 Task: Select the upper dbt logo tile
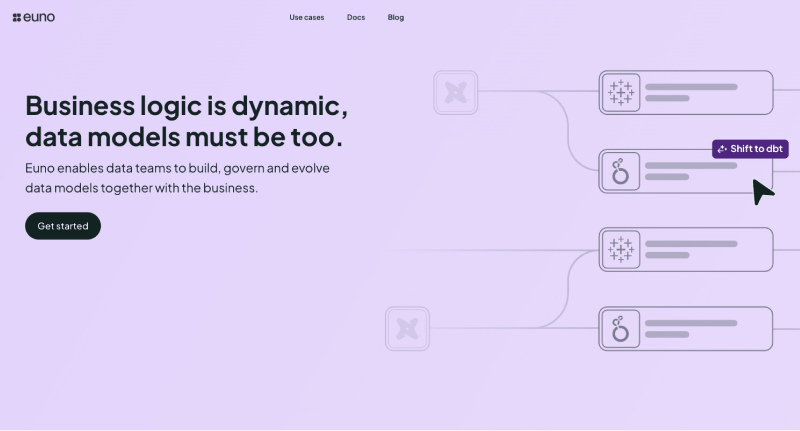pos(456,92)
